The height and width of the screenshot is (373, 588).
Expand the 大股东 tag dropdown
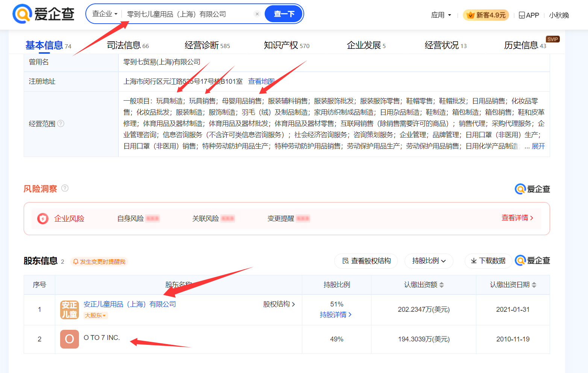pos(95,316)
